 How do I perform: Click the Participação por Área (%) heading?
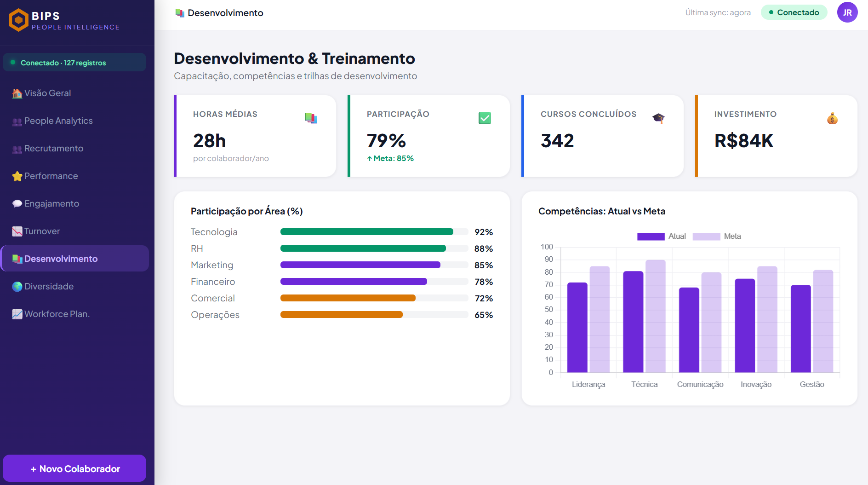click(x=247, y=211)
